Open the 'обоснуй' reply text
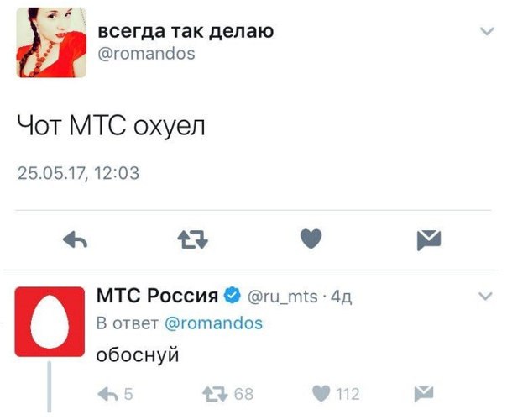507x420 pixels. click(138, 354)
